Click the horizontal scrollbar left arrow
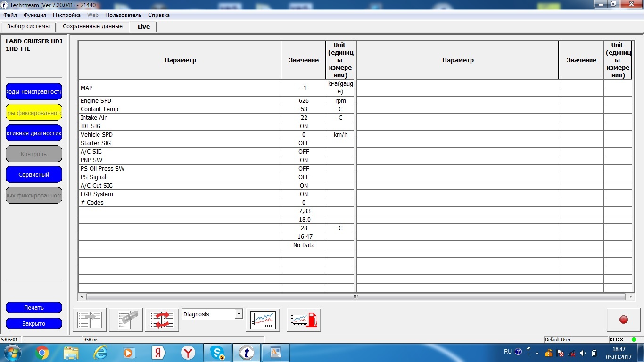Image resolution: width=644 pixels, height=362 pixels. click(x=82, y=296)
